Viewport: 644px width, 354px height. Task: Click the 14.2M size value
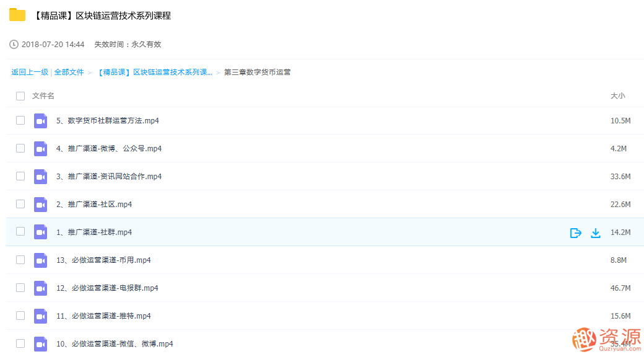620,232
